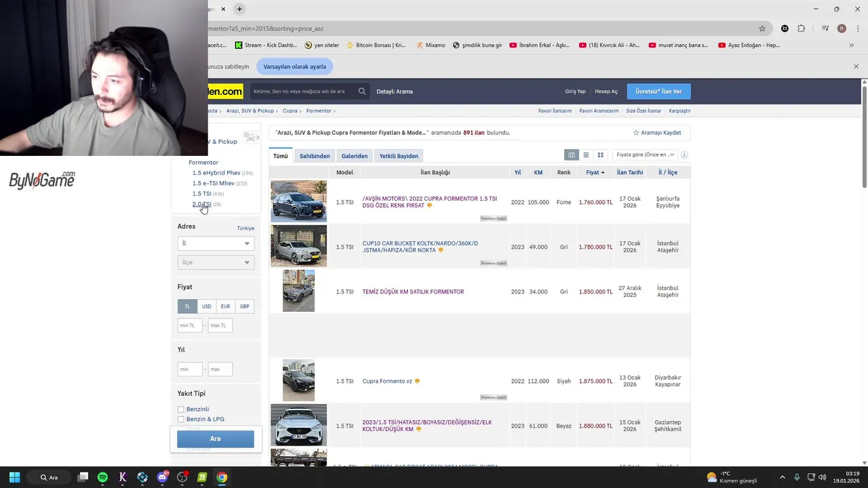Click the search magnifier icon in site header
Image resolution: width=868 pixels, height=488 pixels.
pos(362,91)
